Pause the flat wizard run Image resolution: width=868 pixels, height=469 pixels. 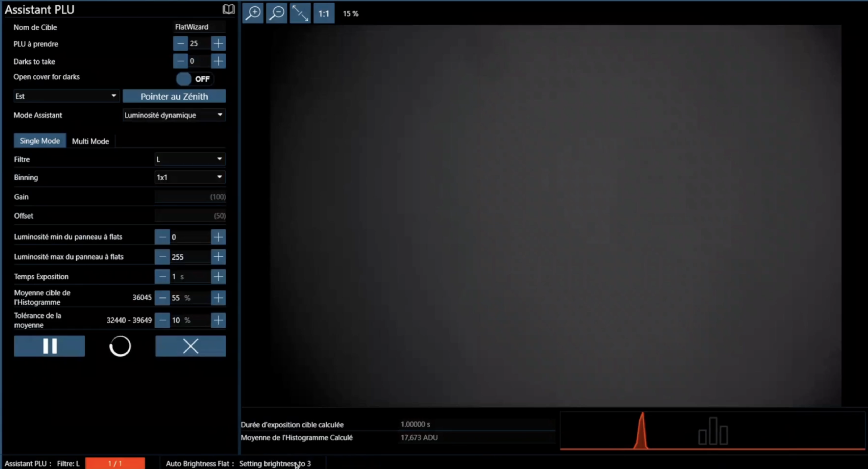[x=50, y=346]
